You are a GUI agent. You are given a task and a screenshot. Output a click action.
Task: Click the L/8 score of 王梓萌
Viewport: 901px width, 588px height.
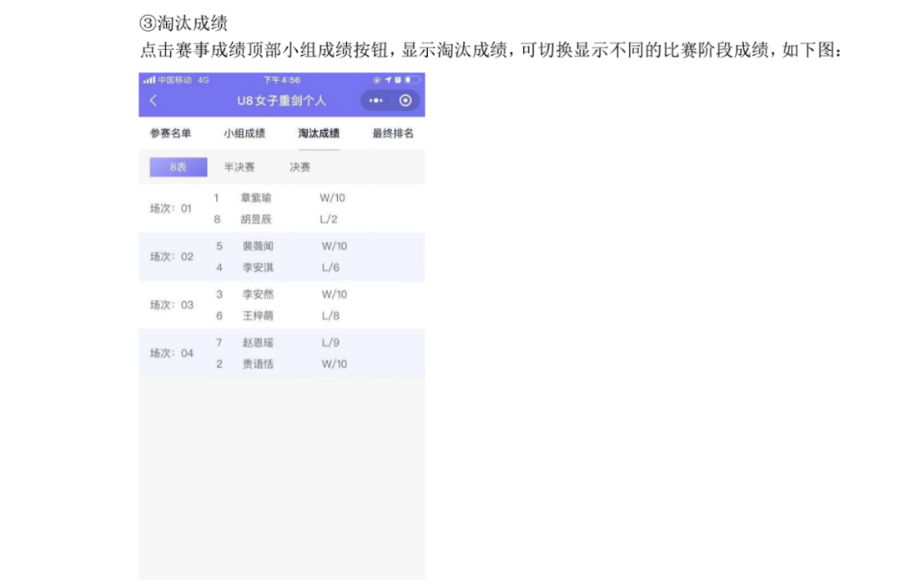[x=330, y=316]
